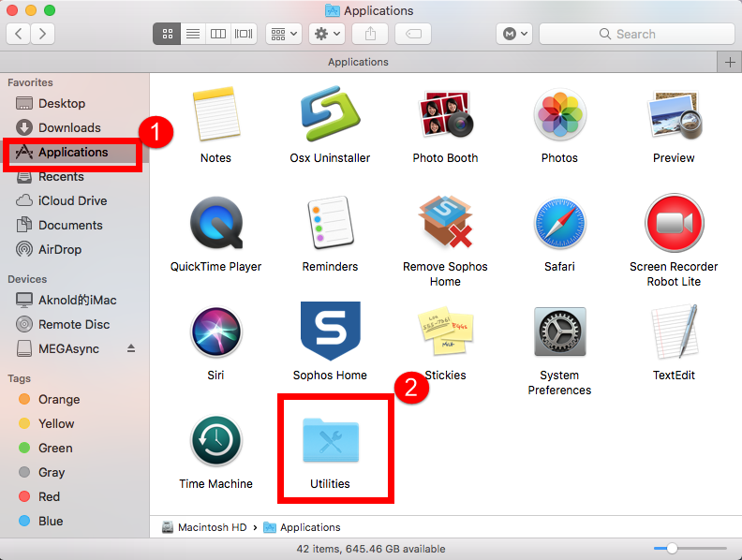The width and height of the screenshot is (742, 560).
Task: Open QuickTime Player icon
Action: click(x=215, y=224)
